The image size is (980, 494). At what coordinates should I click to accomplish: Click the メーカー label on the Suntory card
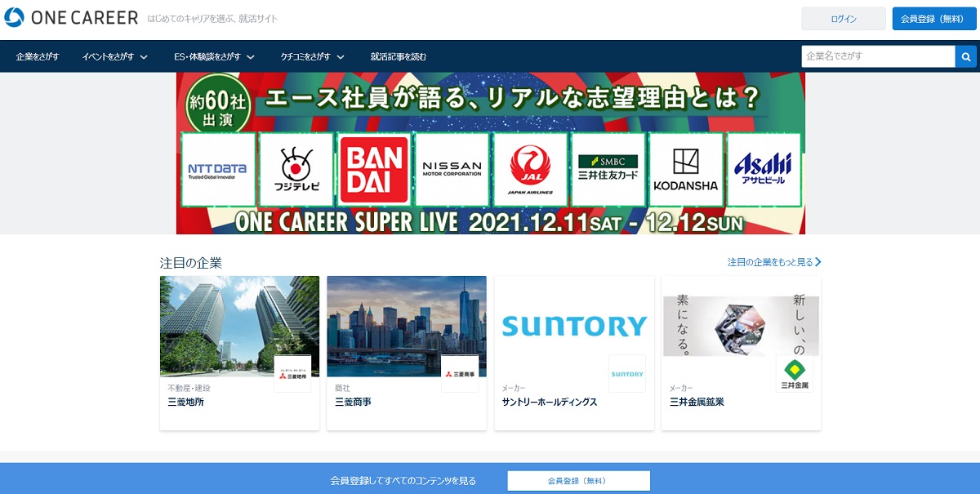click(514, 388)
